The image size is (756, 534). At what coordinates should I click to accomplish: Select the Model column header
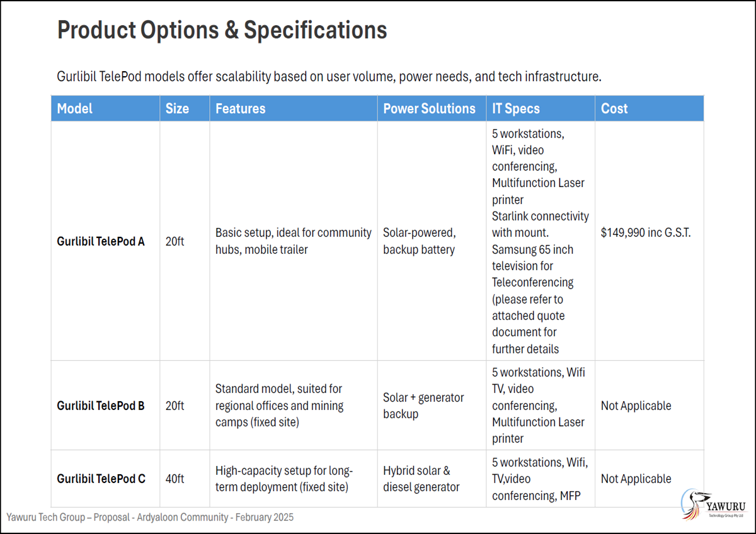[75, 108]
